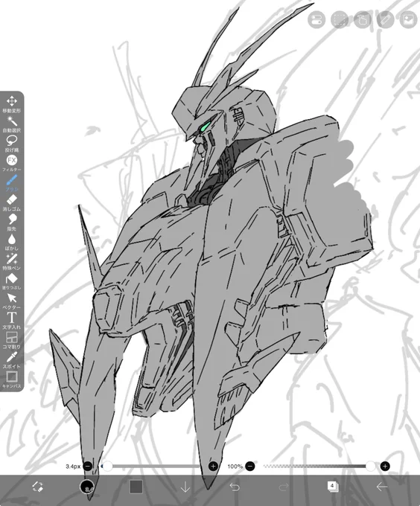This screenshot has width=420, height=506.
Task: Click the 100% opacity value
Action: 235,467
